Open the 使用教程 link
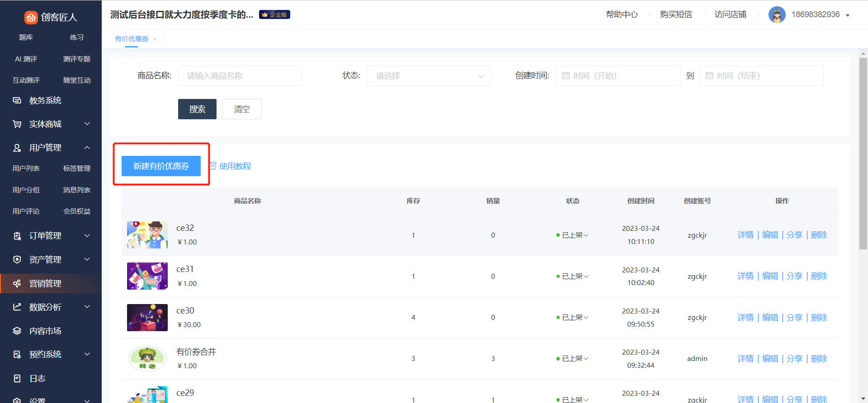Image resolution: width=868 pixels, height=403 pixels. click(235, 166)
